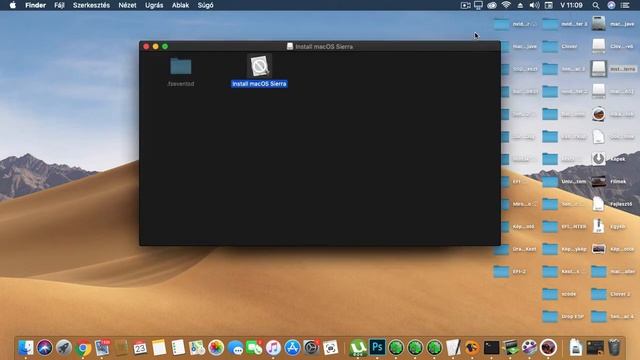
Task: Open the Szerkesztés menu
Action: (91, 5)
